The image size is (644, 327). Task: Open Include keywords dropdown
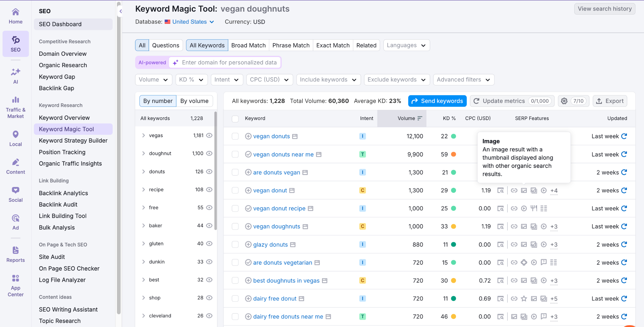[x=329, y=80]
